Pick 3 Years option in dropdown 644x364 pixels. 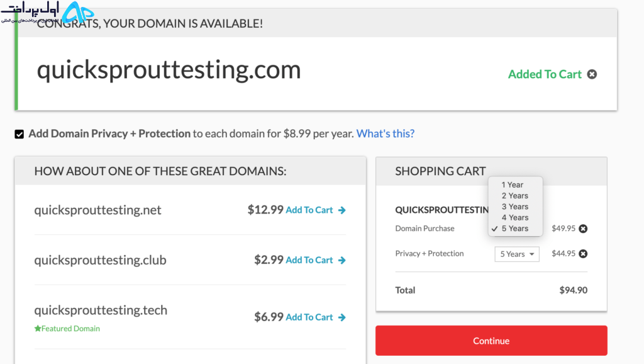pos(516,207)
